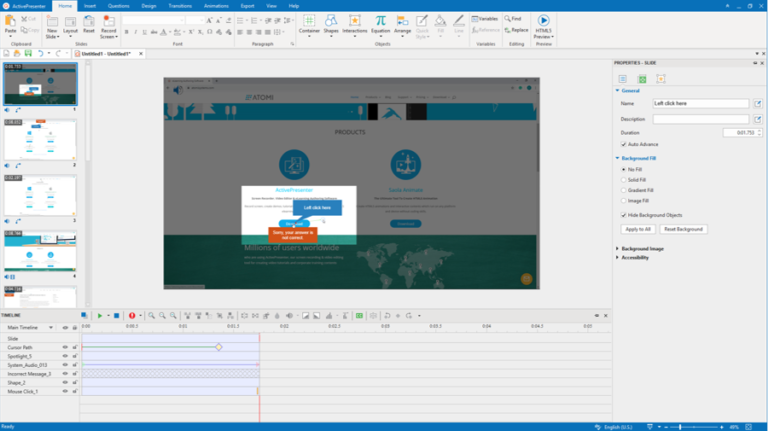Lock the Mouse Click_1 track
Viewport: 768px width, 431px height.
[75, 391]
